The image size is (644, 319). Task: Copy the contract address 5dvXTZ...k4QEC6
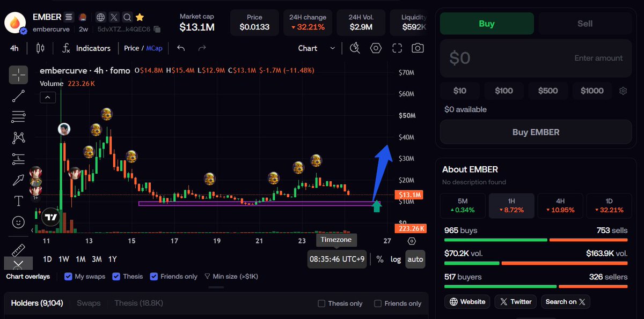click(x=157, y=29)
